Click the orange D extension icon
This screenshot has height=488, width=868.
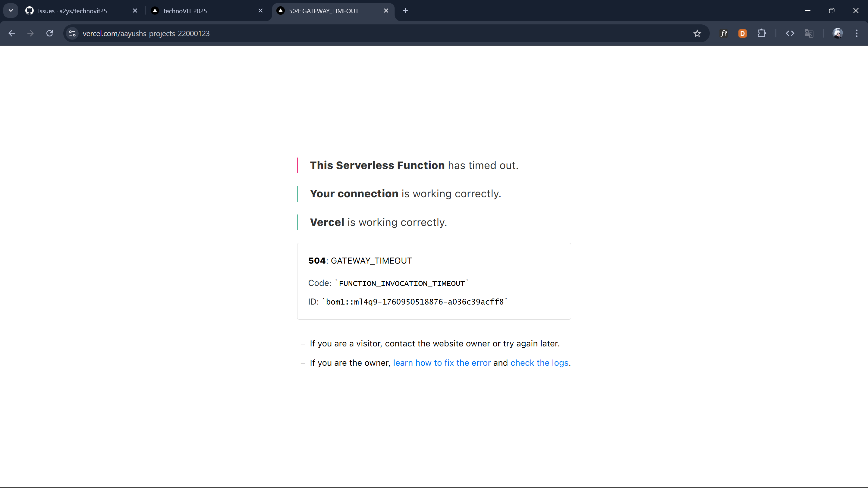(x=742, y=33)
